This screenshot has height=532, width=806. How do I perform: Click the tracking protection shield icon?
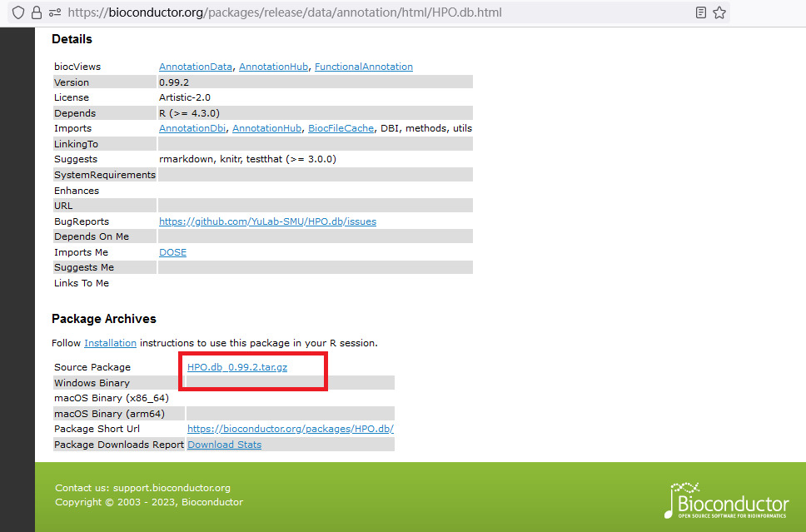[18, 12]
